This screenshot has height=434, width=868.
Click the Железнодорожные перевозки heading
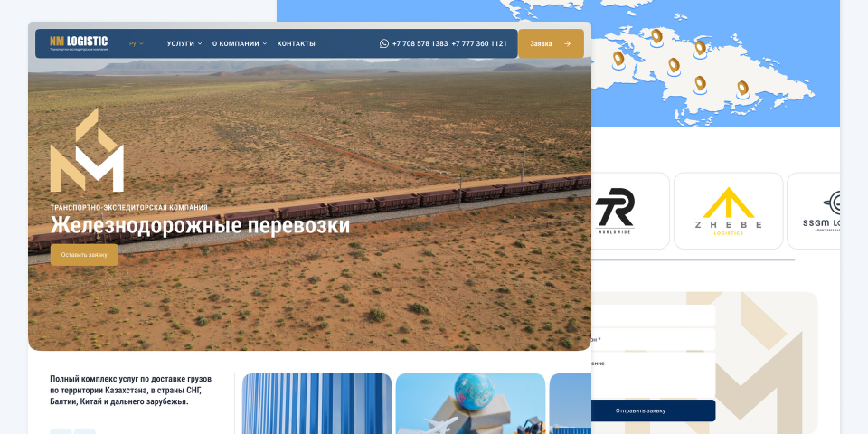point(201,226)
